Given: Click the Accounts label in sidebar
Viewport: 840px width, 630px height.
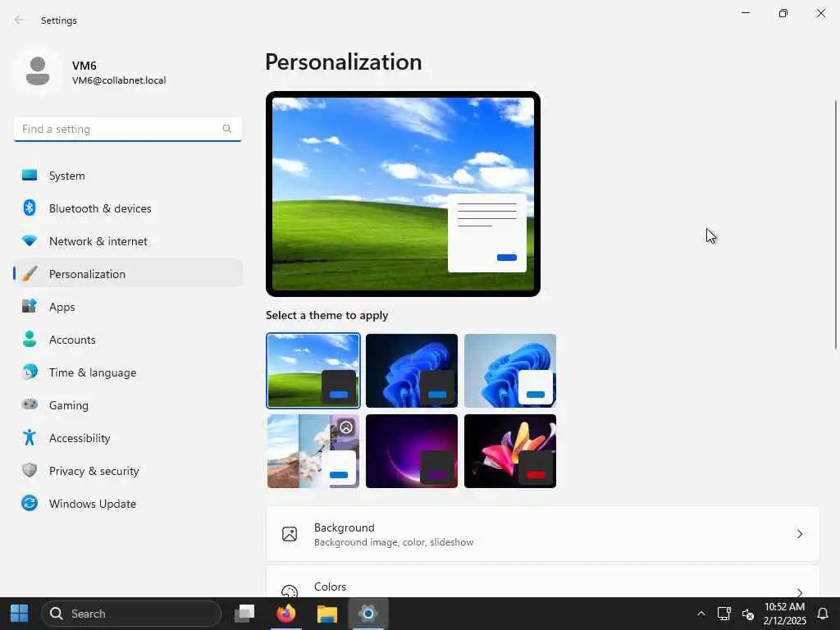Looking at the screenshot, I should tap(72, 340).
